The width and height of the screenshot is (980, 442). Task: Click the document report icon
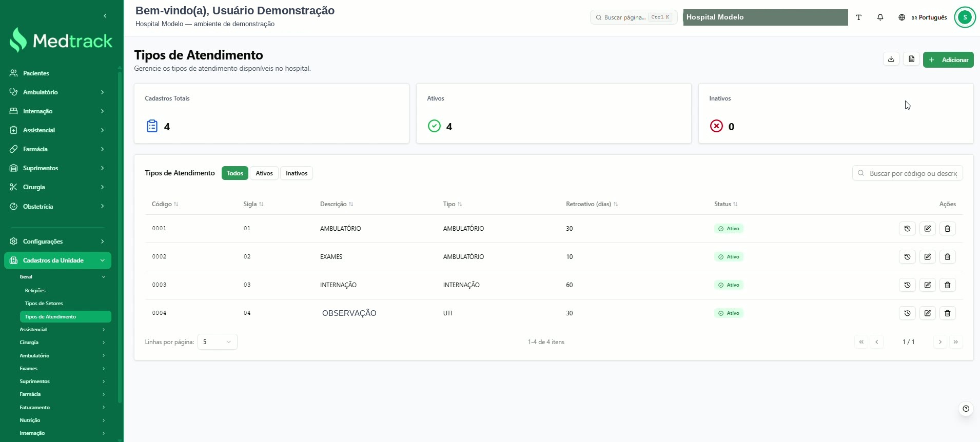coord(912,59)
